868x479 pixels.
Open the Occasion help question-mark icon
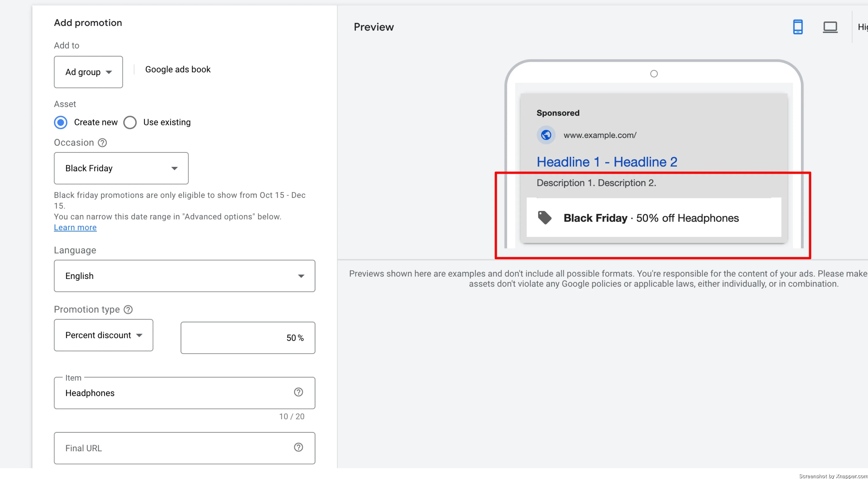[x=102, y=143]
